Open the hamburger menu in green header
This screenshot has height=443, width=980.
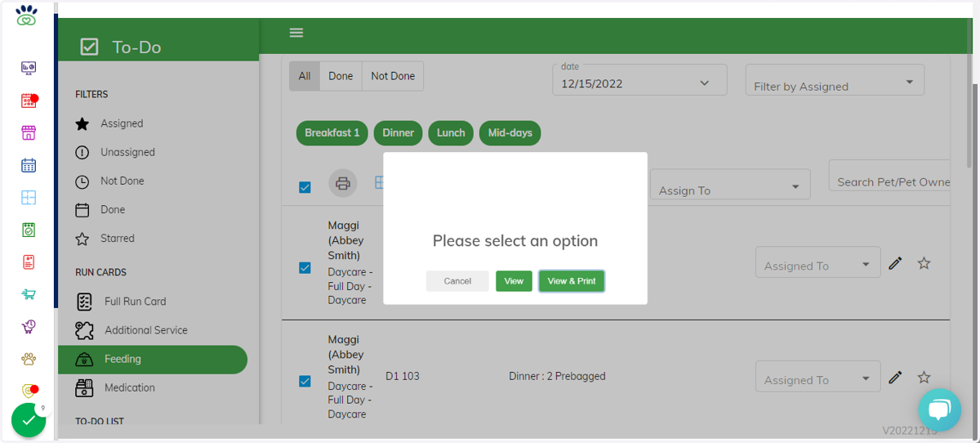point(296,33)
